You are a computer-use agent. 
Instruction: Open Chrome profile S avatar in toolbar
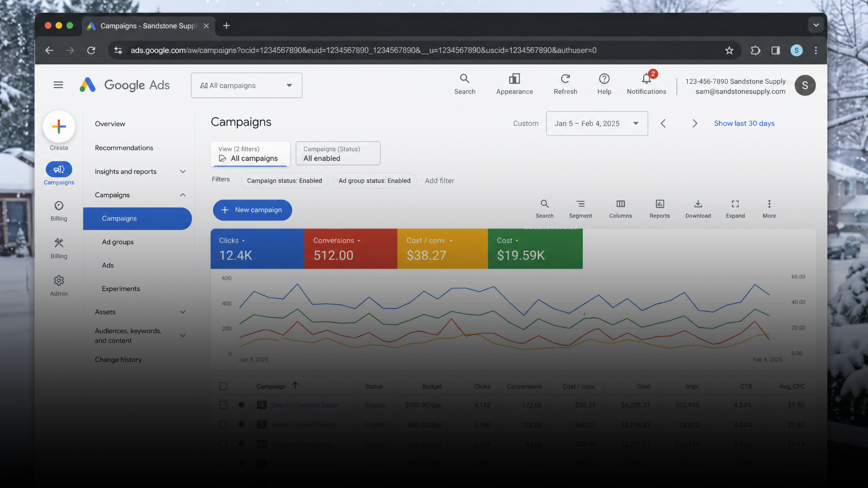[797, 50]
